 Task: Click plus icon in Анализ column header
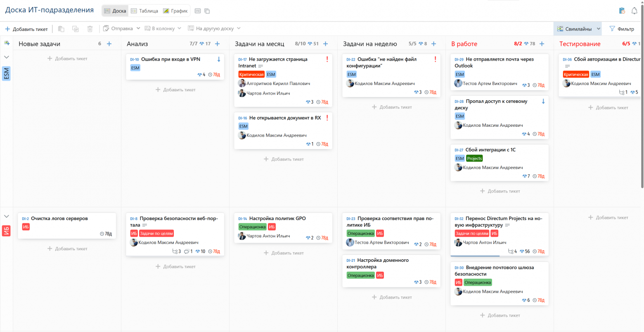click(x=218, y=44)
